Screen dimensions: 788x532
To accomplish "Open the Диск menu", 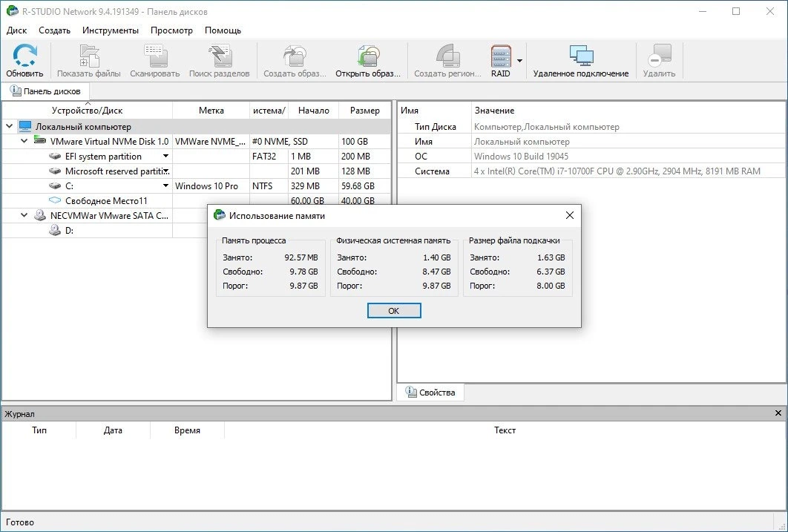I will (16, 30).
